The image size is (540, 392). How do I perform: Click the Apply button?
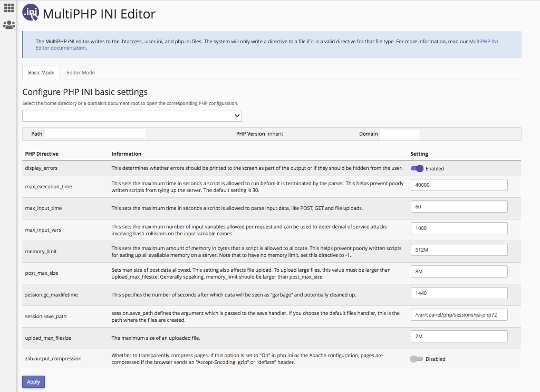tap(33, 381)
